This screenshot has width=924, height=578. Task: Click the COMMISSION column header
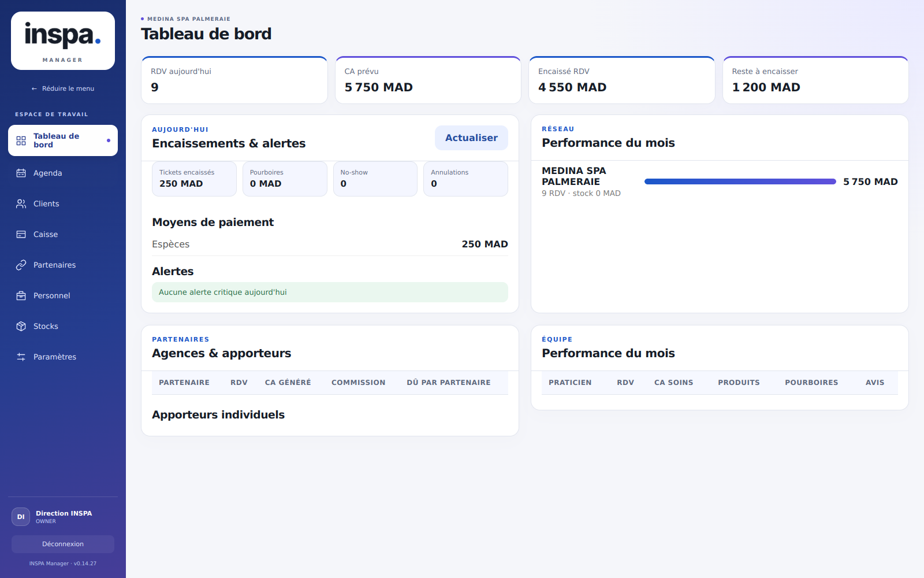pyautogui.click(x=358, y=383)
